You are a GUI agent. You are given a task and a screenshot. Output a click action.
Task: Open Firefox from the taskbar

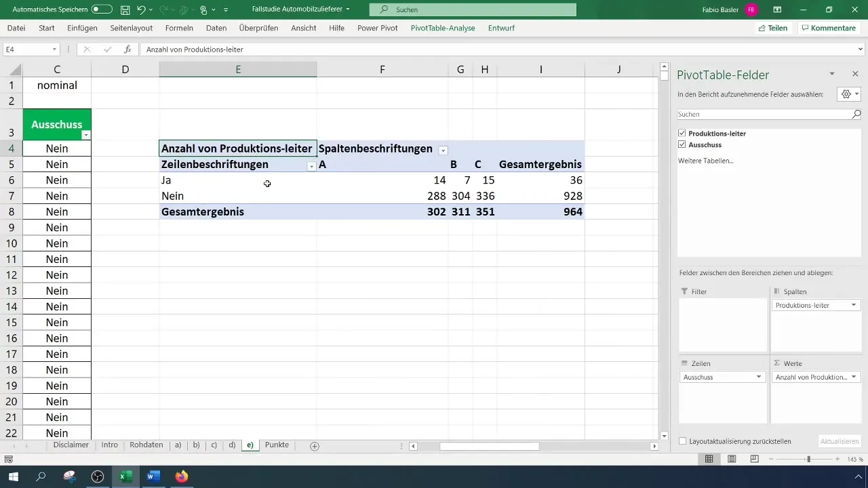click(181, 476)
